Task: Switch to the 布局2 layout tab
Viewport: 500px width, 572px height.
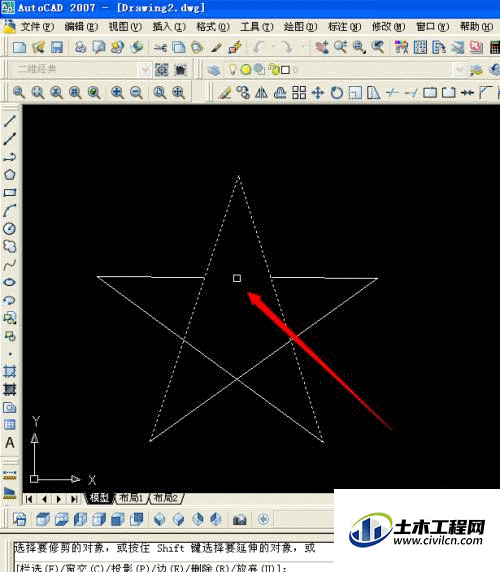Action: (166, 498)
